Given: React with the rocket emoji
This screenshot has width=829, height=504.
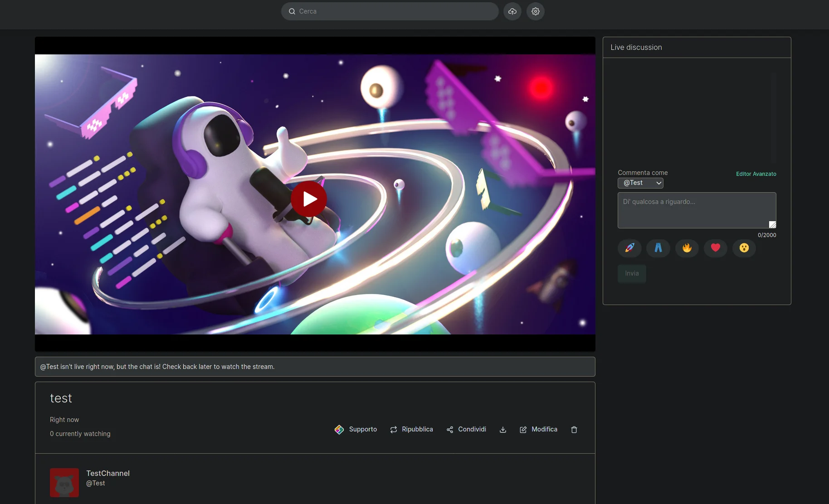Looking at the screenshot, I should [629, 248].
